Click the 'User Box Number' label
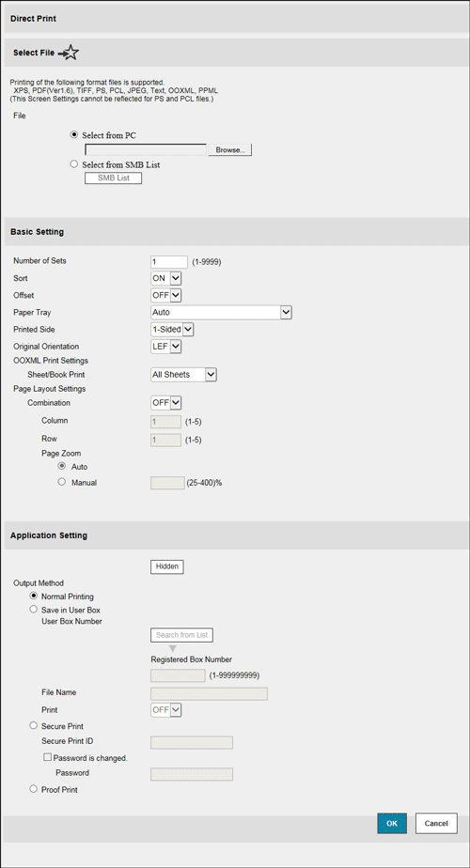This screenshot has width=470, height=868. pyautogui.click(x=71, y=621)
